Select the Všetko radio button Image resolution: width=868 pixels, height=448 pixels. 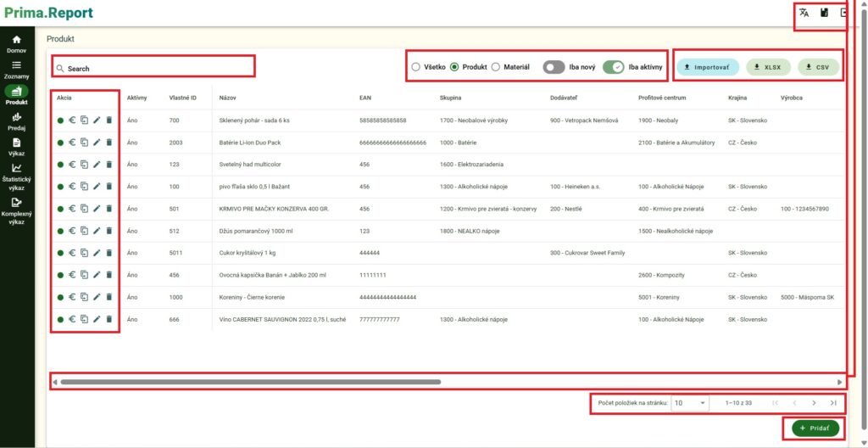(x=415, y=66)
